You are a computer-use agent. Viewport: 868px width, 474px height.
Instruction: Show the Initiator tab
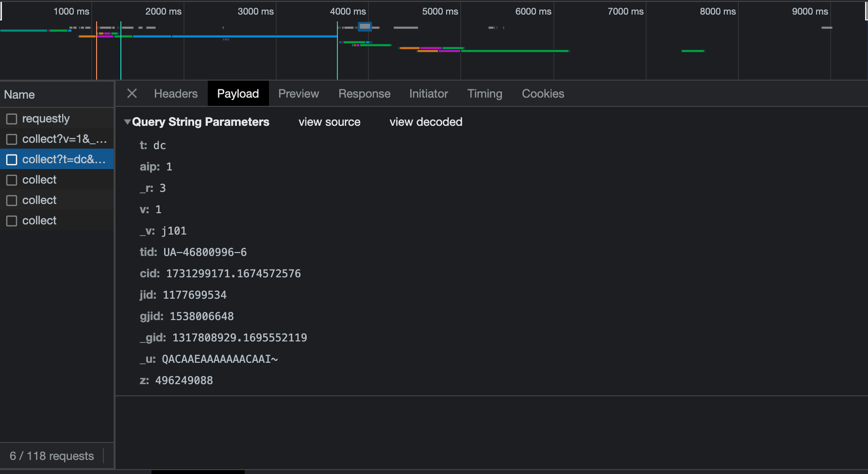coord(428,94)
